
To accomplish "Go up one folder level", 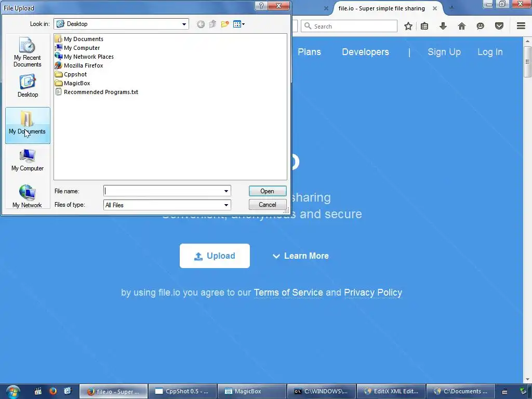I will pyautogui.click(x=212, y=24).
